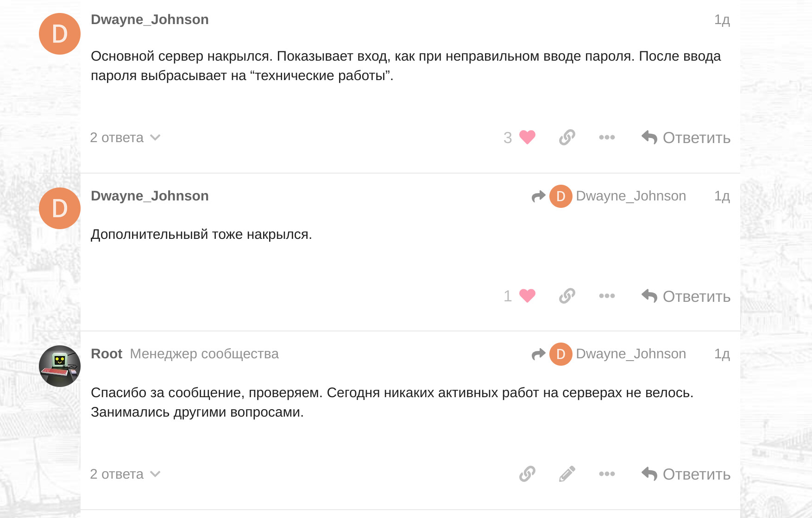Click the 1д timestamp on first post
Image resolution: width=812 pixels, height=518 pixels.
(722, 19)
